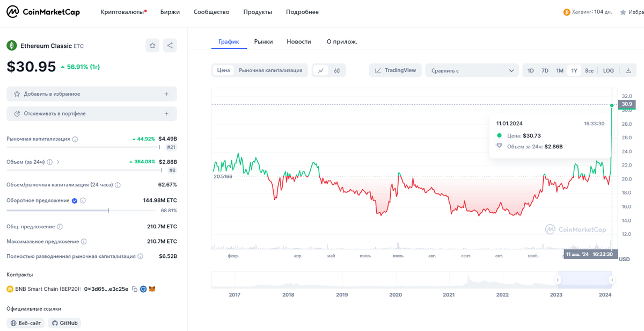
Task: Switch to the Рынки tab
Action: click(264, 41)
